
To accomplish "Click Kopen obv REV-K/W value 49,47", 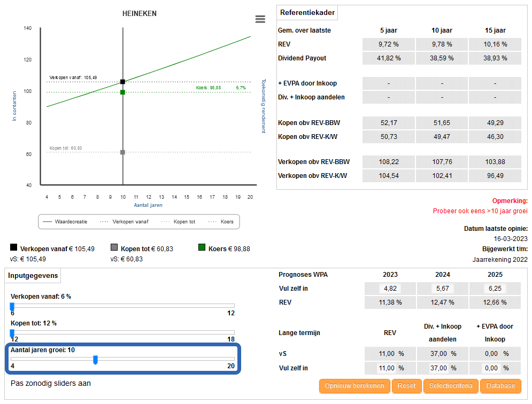I will [x=442, y=137].
